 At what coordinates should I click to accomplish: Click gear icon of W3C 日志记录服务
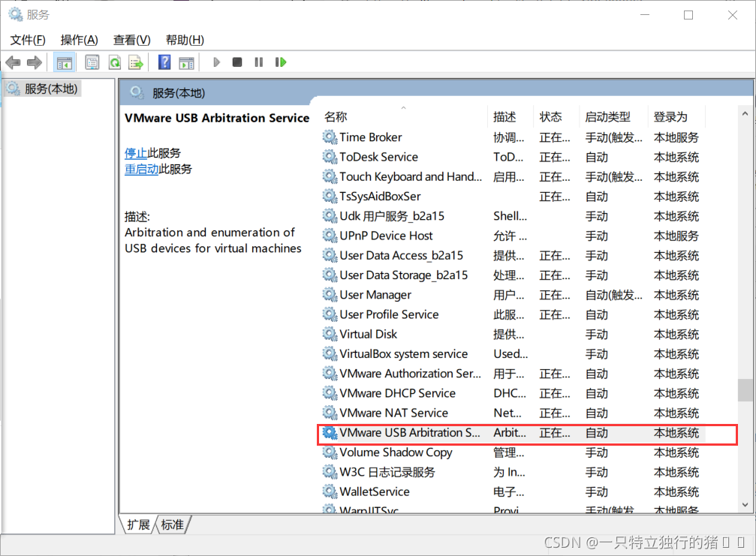click(x=330, y=472)
